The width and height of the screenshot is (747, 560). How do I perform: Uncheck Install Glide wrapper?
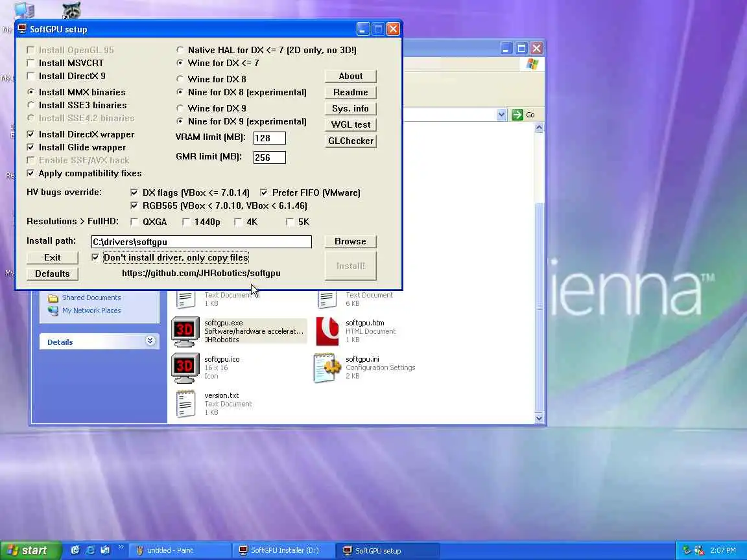point(31,147)
